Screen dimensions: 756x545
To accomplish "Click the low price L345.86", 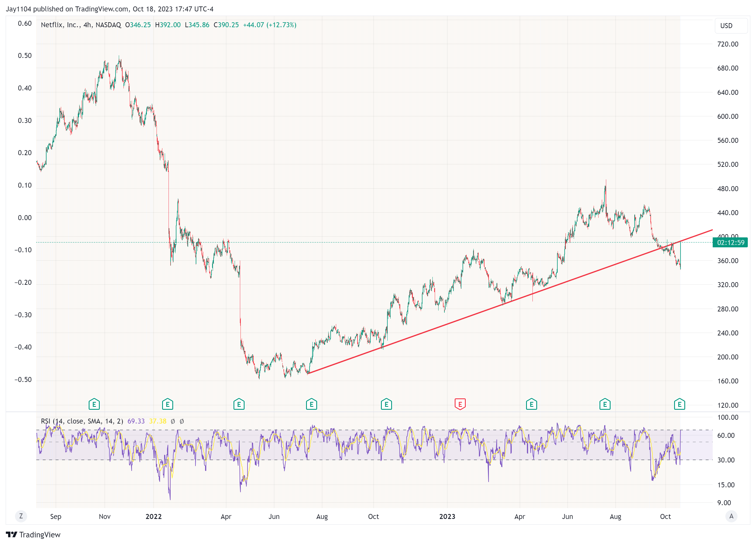I will pyautogui.click(x=197, y=25).
